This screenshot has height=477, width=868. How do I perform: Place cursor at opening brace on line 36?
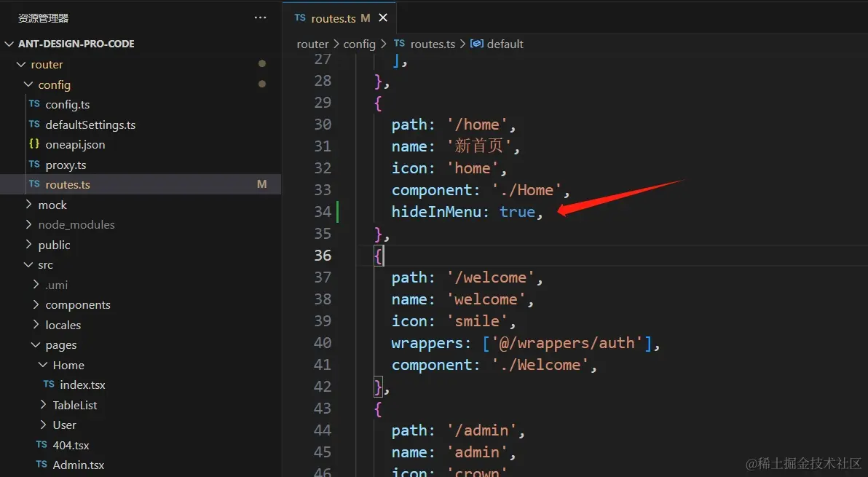[x=379, y=256]
